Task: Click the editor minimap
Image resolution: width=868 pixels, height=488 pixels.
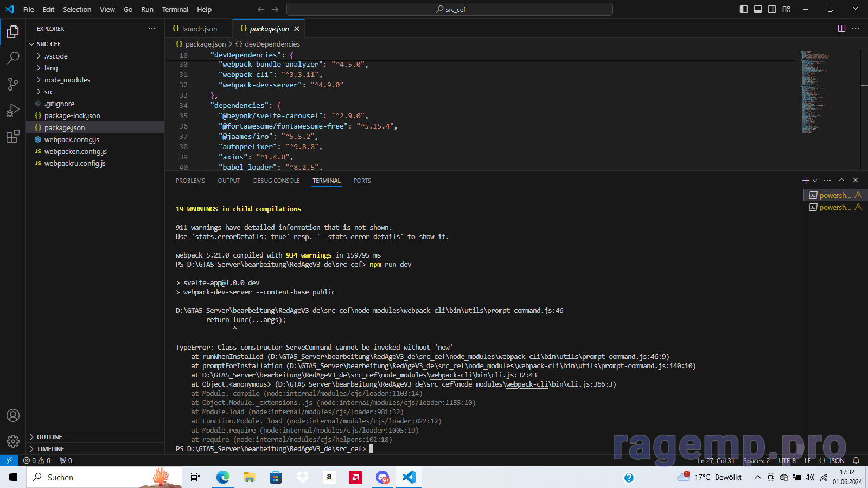Action: point(814,92)
